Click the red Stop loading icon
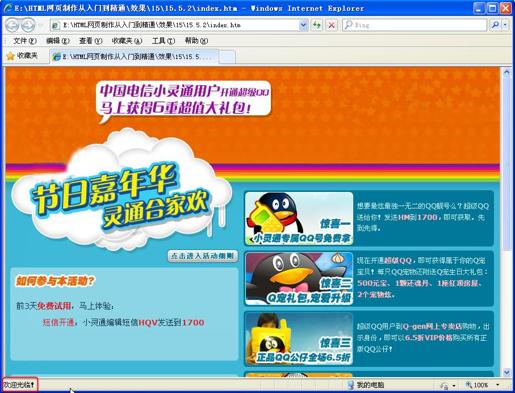The width and height of the screenshot is (515, 393). click(x=331, y=25)
